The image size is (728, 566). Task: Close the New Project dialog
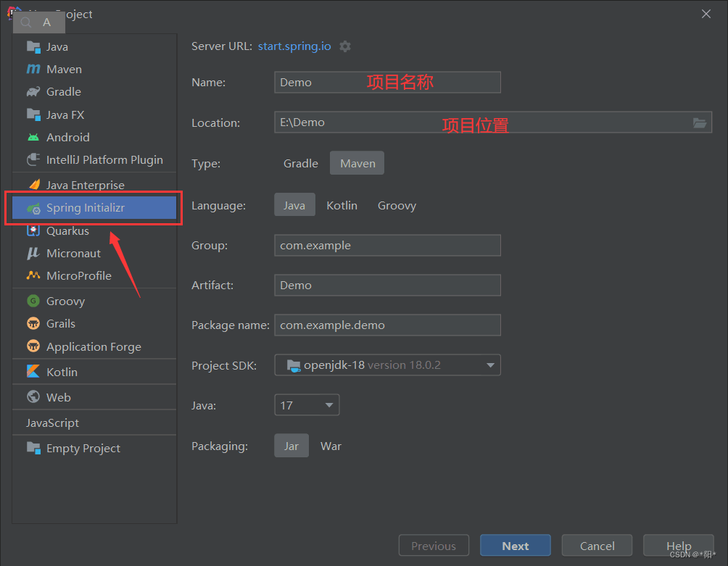(x=706, y=14)
